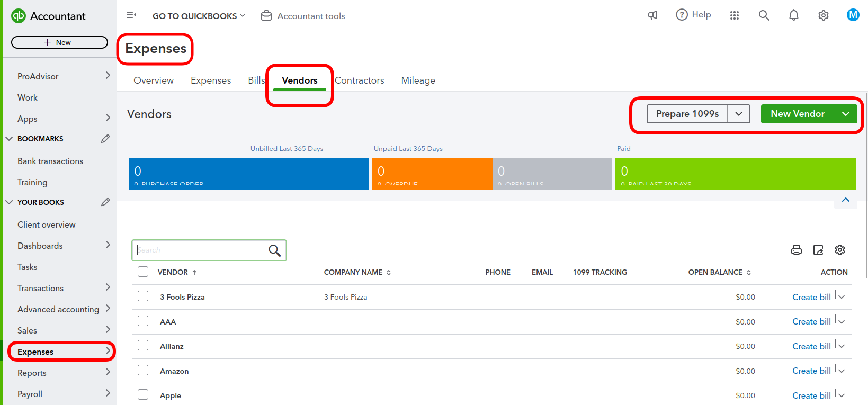The image size is (868, 405).
Task: Open Bank transactions bookmark
Action: (x=50, y=161)
